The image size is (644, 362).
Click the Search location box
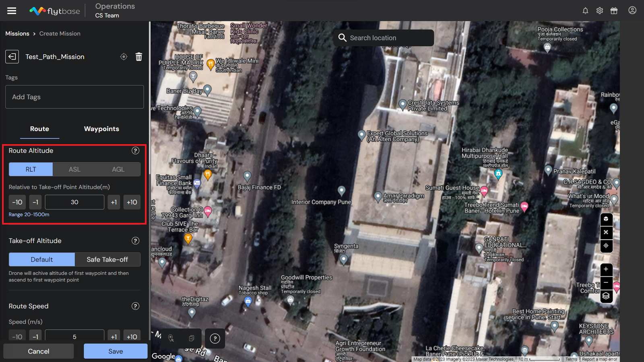[384, 38]
